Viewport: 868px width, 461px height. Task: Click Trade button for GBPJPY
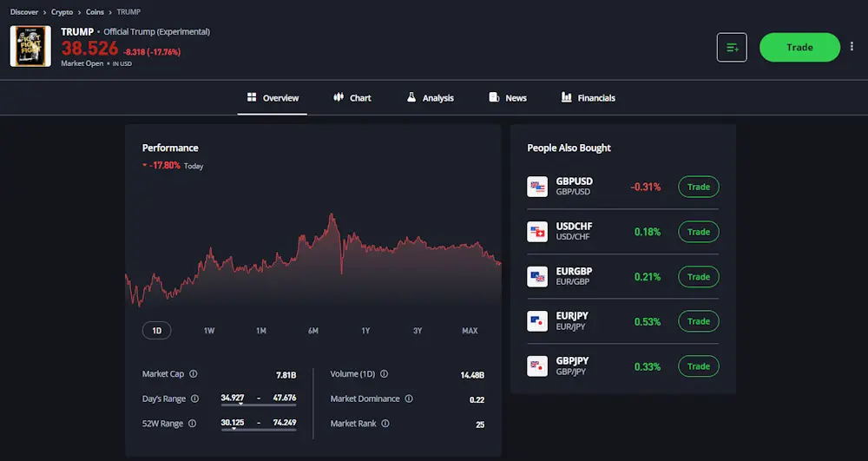click(699, 366)
